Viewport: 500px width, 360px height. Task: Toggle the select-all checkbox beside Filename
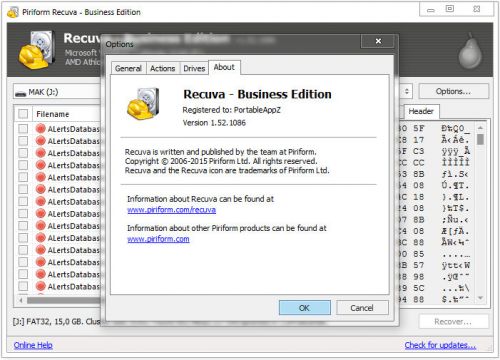[23, 114]
